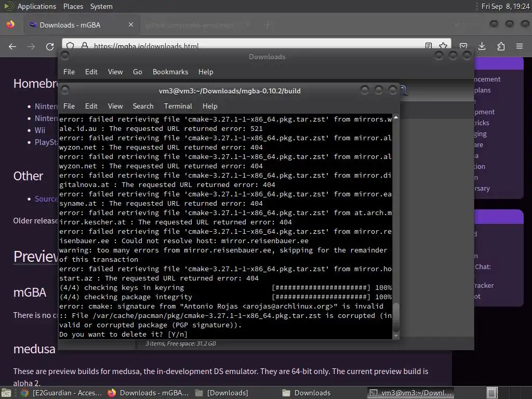Image resolution: width=532 pixels, height=399 pixels.
Task: Go back in Firefox history
Action: pyautogui.click(x=12, y=46)
